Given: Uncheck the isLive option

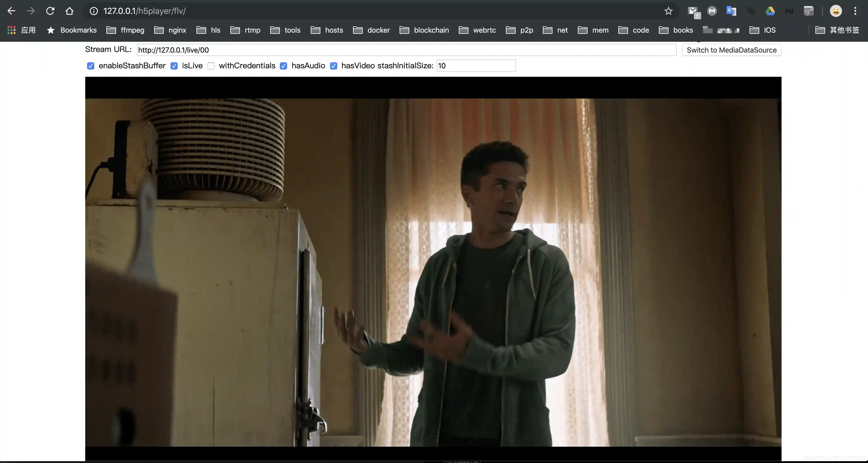Looking at the screenshot, I should (x=174, y=66).
